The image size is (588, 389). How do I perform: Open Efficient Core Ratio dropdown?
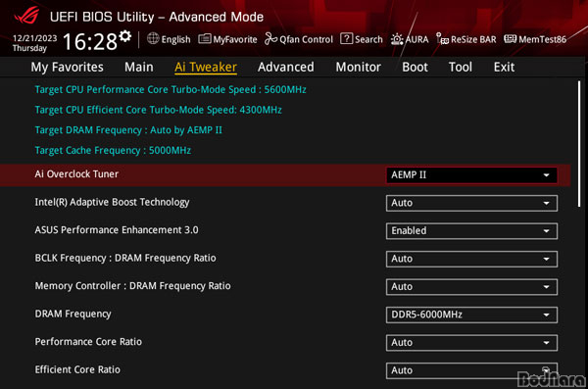coord(471,370)
